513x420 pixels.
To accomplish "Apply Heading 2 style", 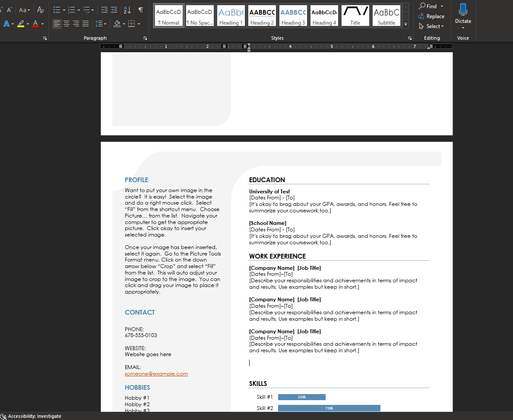I will pos(262,16).
